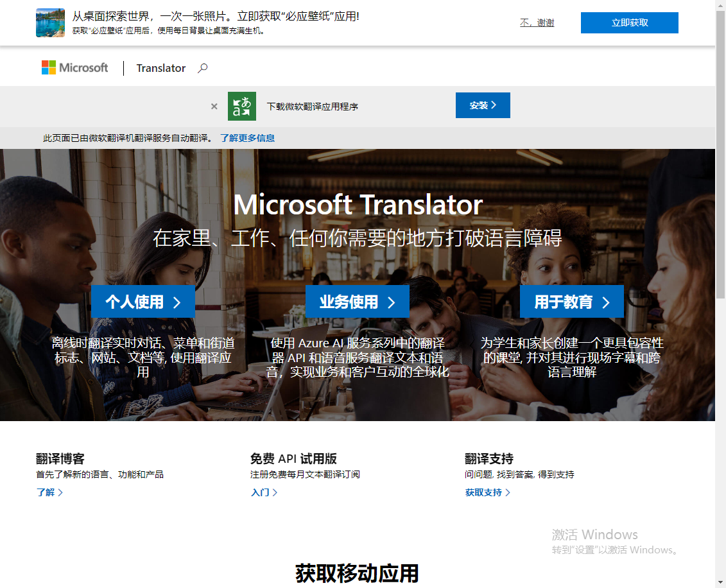
Task: Click the Bing wallpaper thumbnail image
Action: tap(51, 22)
